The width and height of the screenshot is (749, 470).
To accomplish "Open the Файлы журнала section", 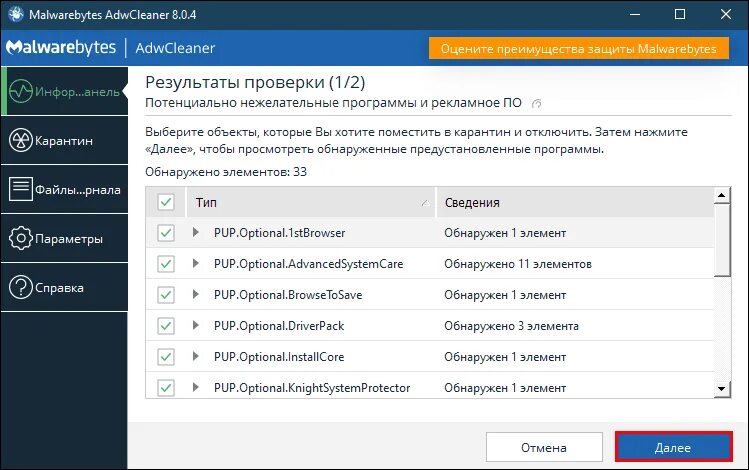I will point(64,189).
